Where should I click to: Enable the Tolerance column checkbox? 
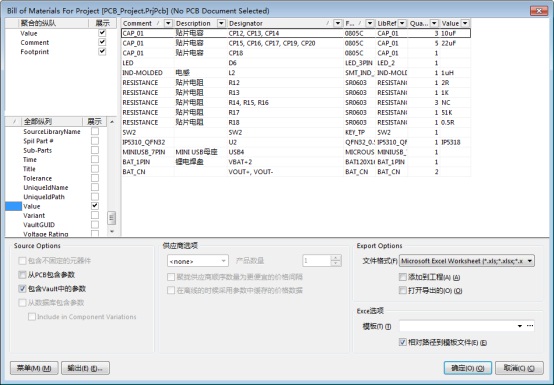pos(95,178)
